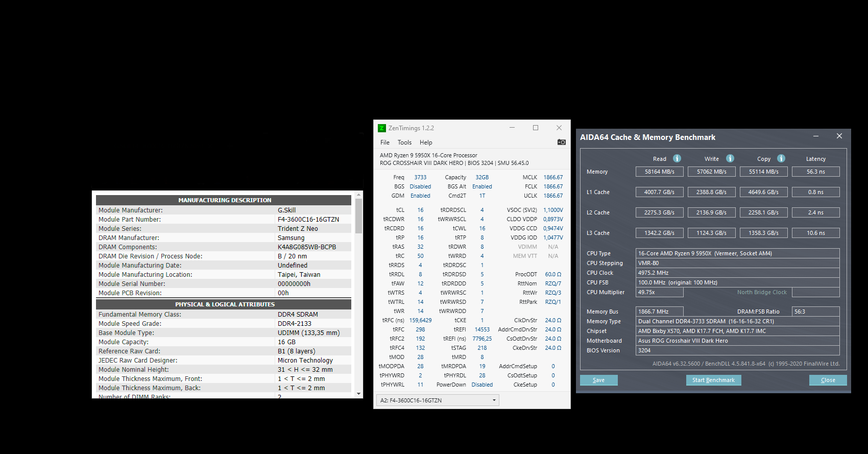Click the SPD window scrollbar up arrow
Screen dimensions: 868x454
point(359,195)
